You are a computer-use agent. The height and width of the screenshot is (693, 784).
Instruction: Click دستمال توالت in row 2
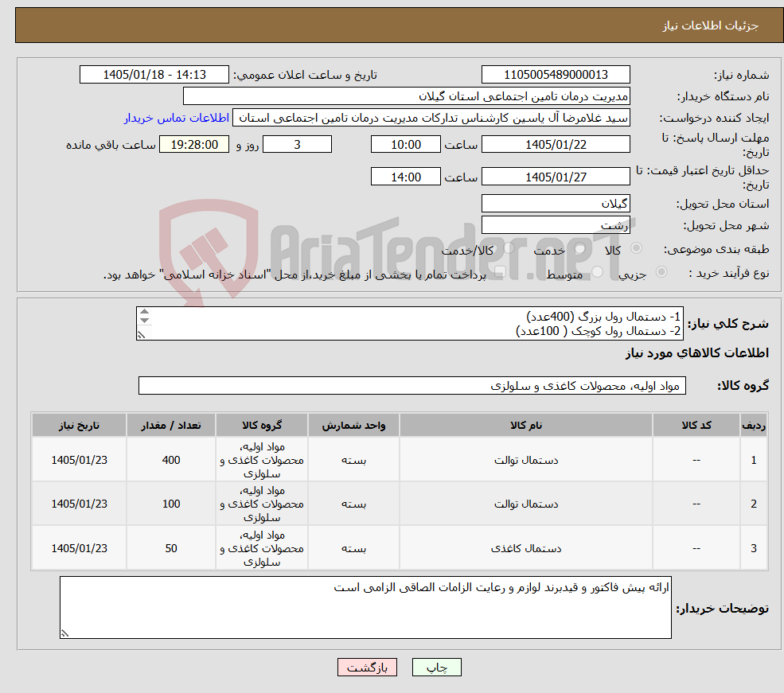tap(526, 504)
